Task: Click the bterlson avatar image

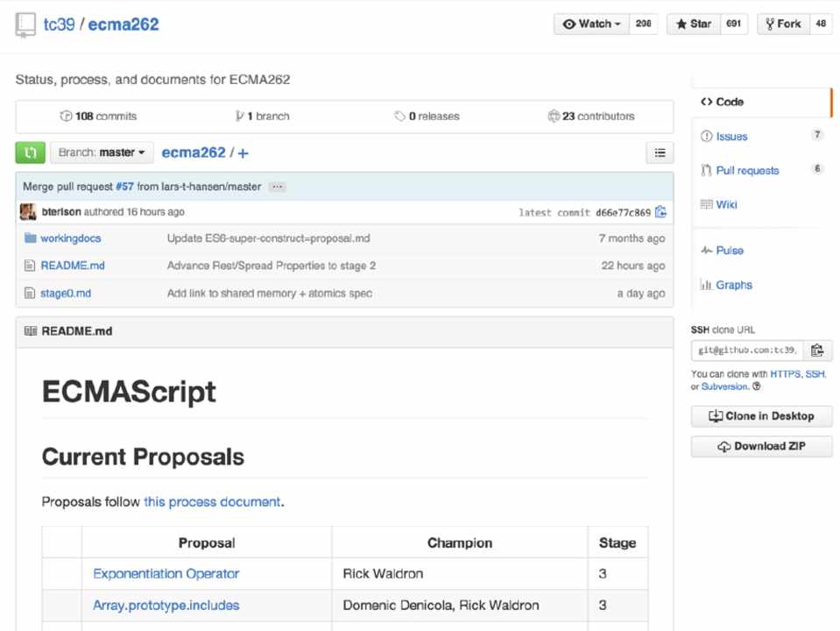Action: tap(28, 212)
